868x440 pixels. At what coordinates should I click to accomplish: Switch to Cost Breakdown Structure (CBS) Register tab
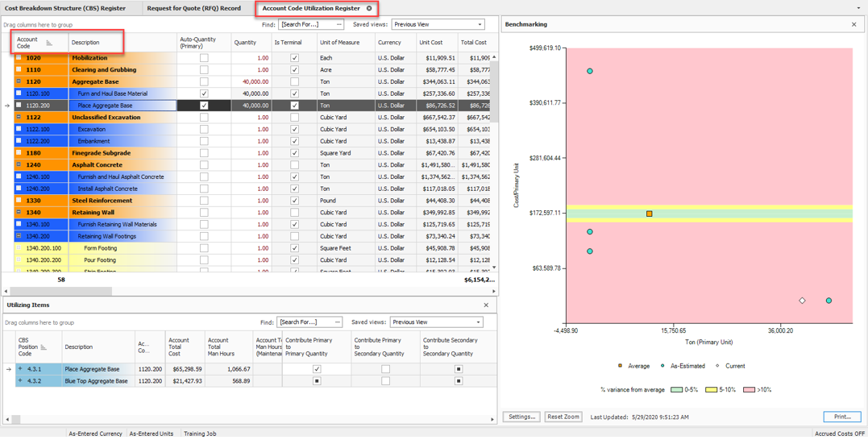click(66, 9)
